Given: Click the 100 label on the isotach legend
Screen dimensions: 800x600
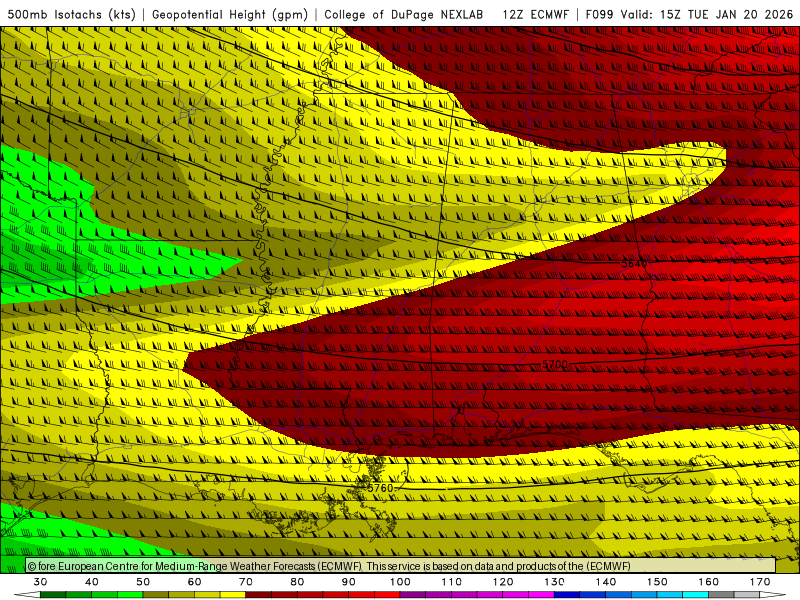Looking at the screenshot, I should (401, 582).
